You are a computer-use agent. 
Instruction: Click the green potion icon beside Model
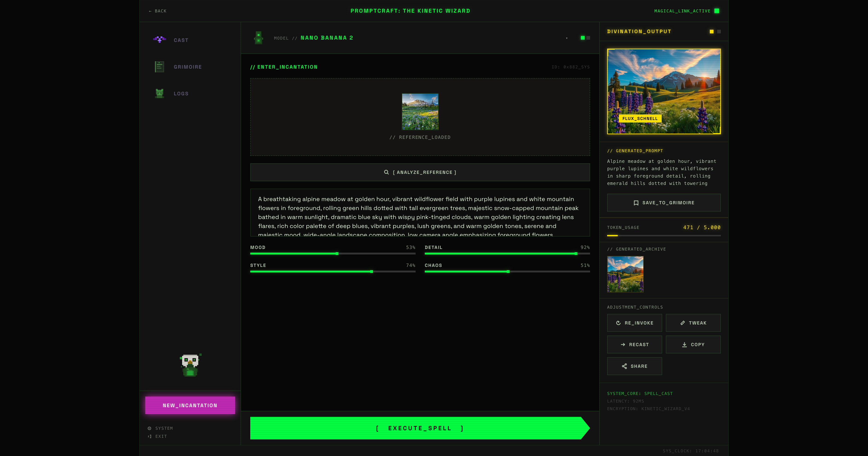pyautogui.click(x=259, y=38)
